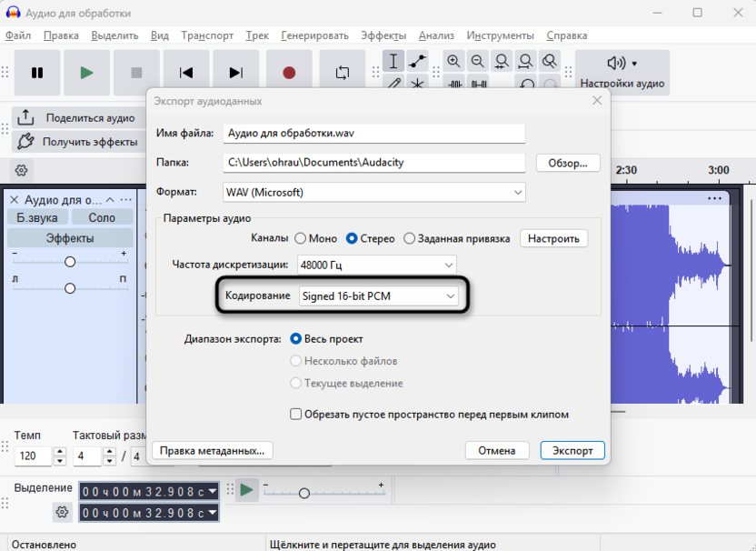Viewport: 756px width, 551px height.
Task: Click the Pause playback button
Action: 37,73
